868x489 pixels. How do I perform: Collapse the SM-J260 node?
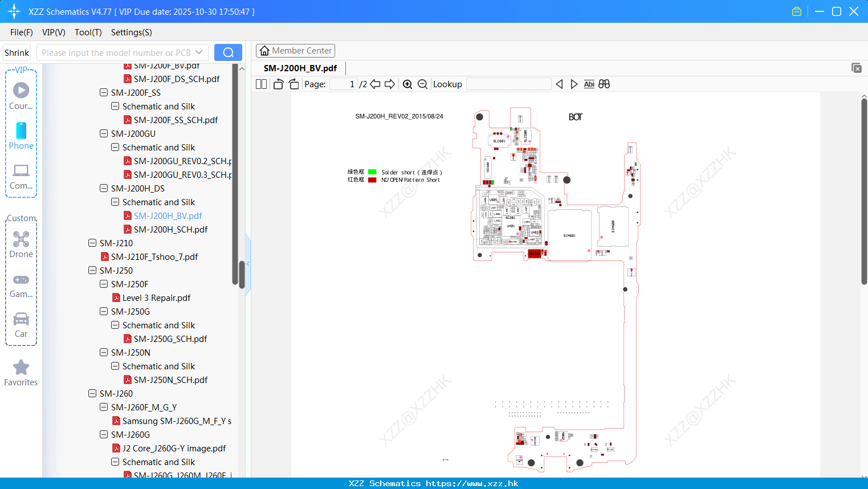(x=92, y=393)
